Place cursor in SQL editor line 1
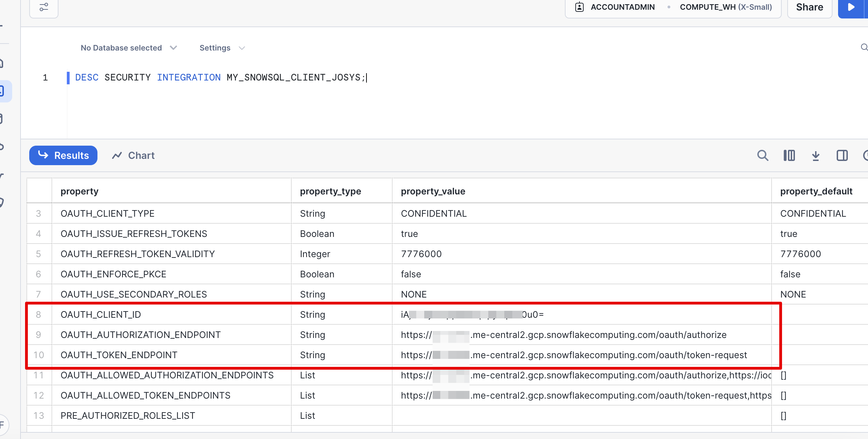Screen dimensions: 868x439 (220, 77)
